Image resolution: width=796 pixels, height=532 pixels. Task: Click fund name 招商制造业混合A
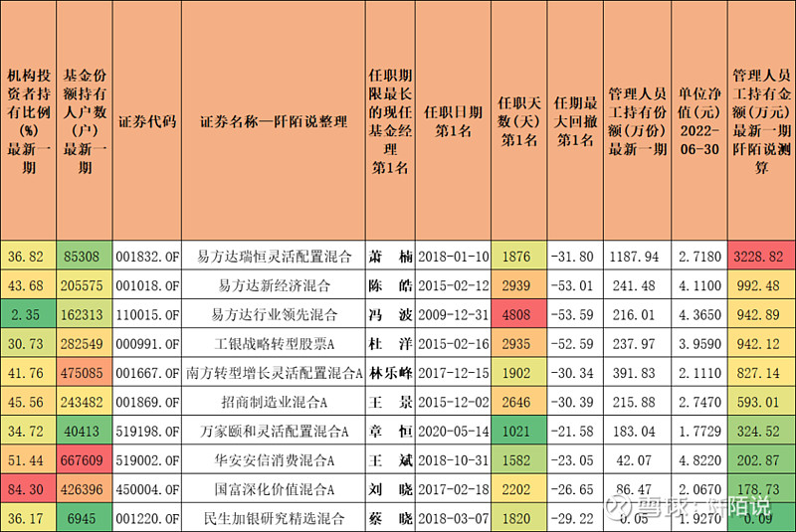[x=273, y=402]
